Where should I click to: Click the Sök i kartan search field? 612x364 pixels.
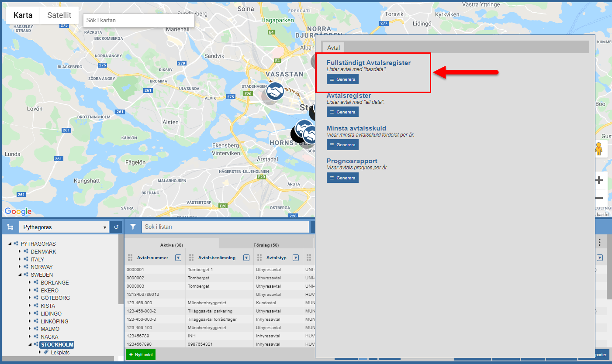pyautogui.click(x=138, y=20)
